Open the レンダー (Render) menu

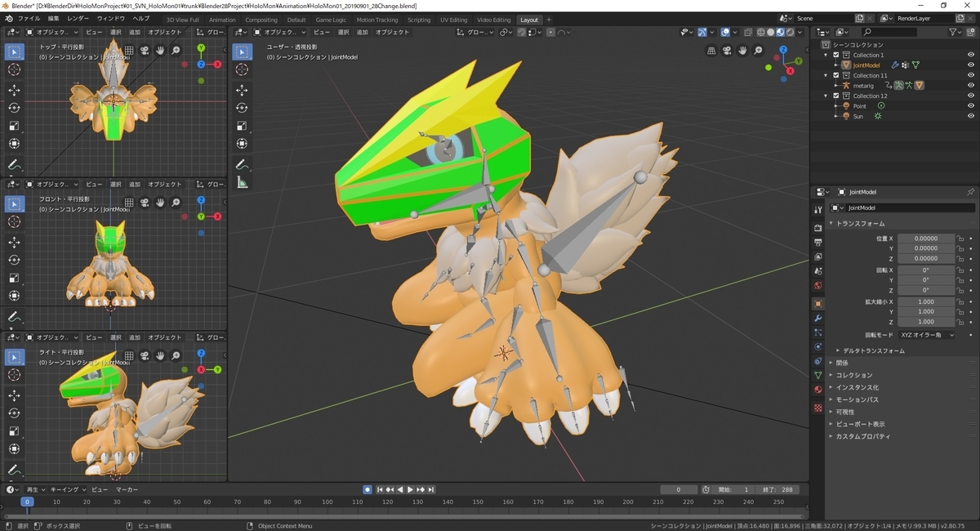click(x=78, y=19)
